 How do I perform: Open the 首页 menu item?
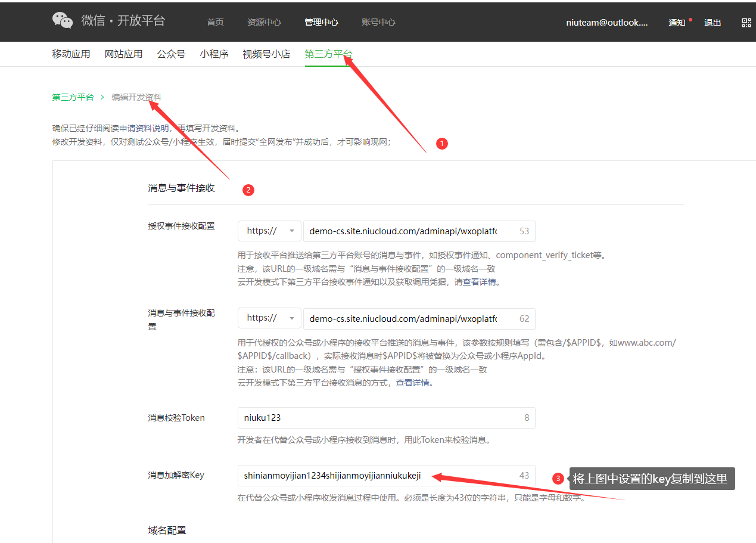coord(215,23)
